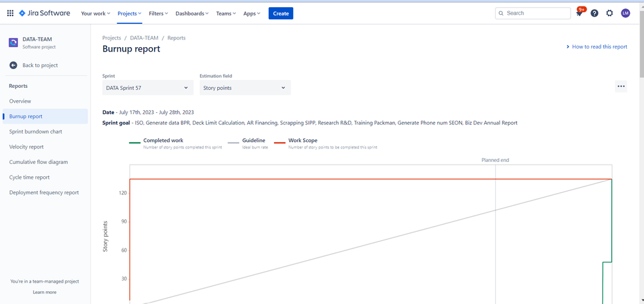Expand the Dashboards menu

[192, 13]
